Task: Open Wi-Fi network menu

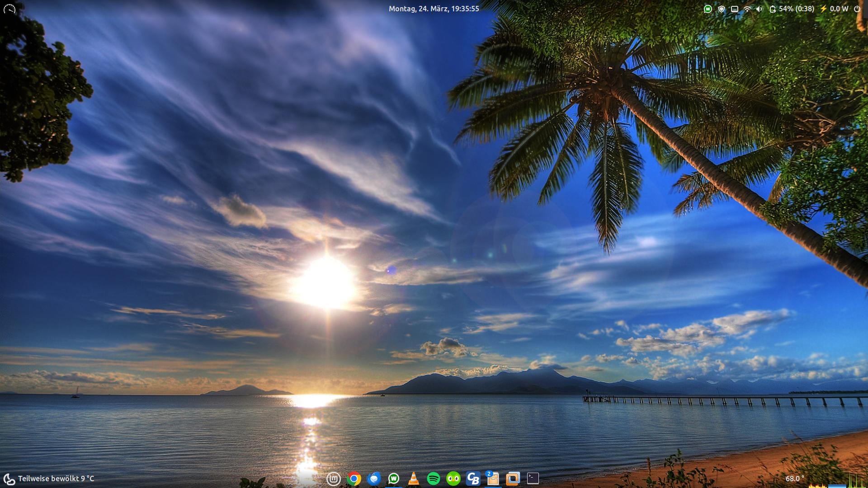Action: click(747, 9)
